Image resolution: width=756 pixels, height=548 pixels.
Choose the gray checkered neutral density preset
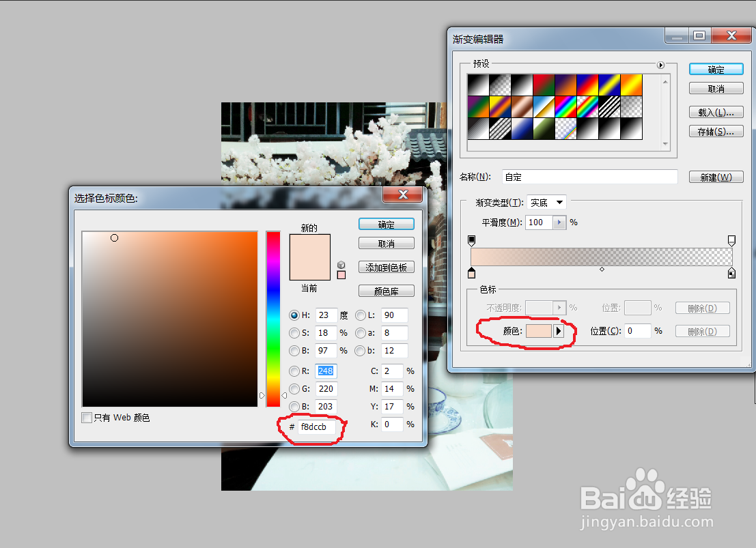(x=631, y=106)
